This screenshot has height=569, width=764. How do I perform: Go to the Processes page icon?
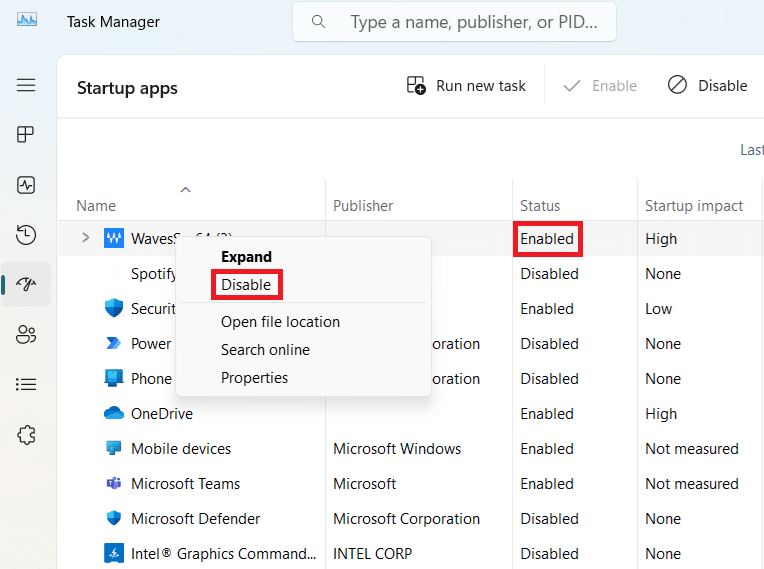coord(27,135)
